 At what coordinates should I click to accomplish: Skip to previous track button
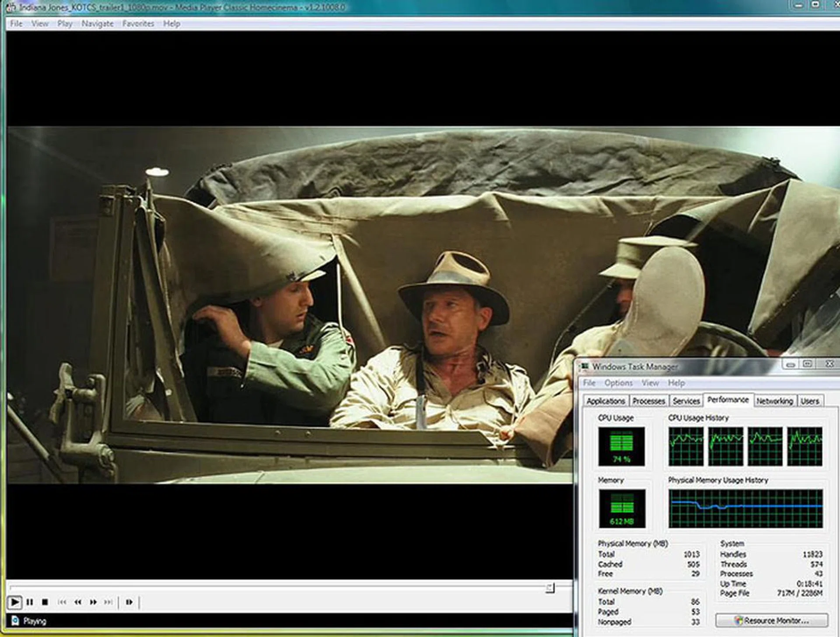point(62,602)
